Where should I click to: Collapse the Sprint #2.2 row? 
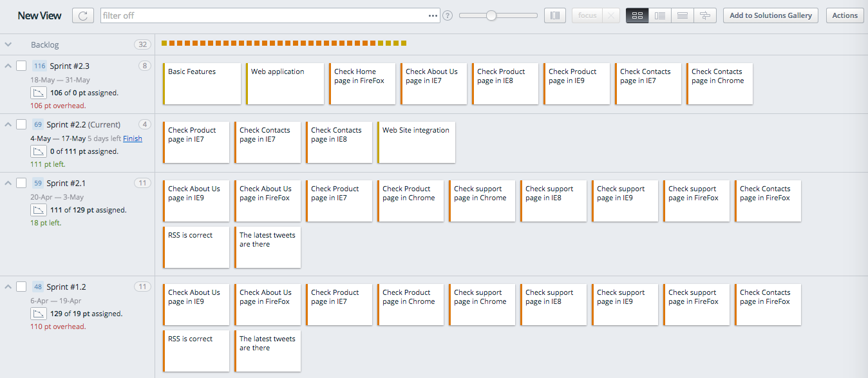(8, 124)
